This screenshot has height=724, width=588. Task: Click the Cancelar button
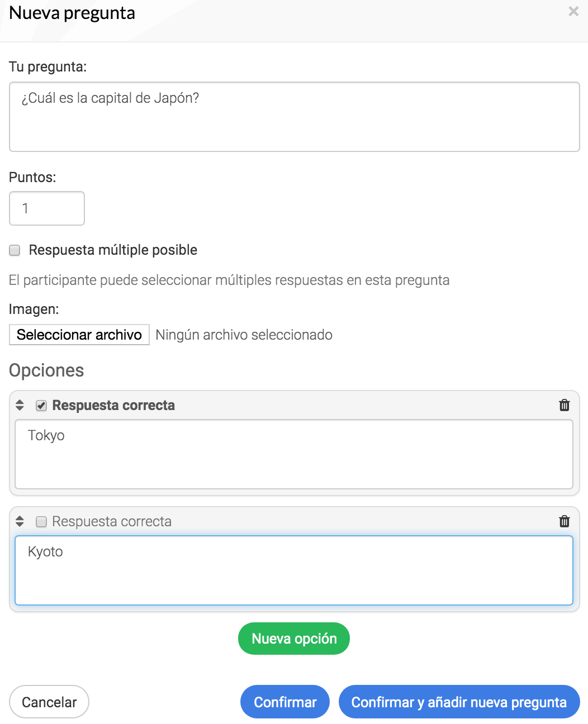point(49,702)
